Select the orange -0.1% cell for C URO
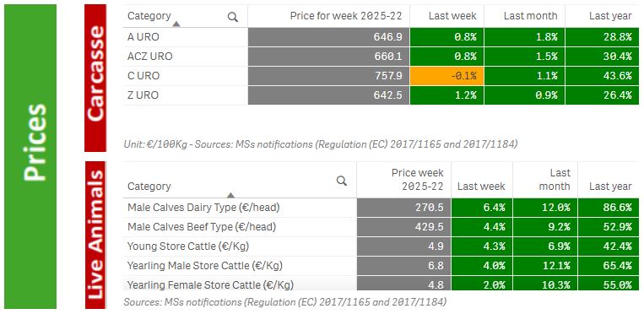Screen dimensions: 644x314 (446, 76)
